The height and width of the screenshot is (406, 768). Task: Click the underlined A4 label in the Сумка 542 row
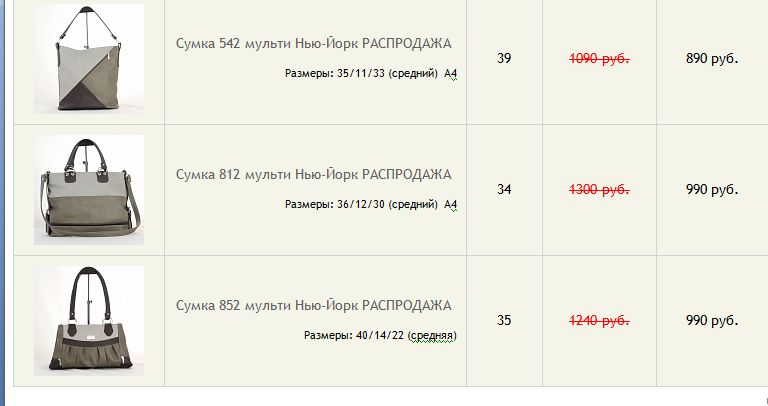[451, 73]
